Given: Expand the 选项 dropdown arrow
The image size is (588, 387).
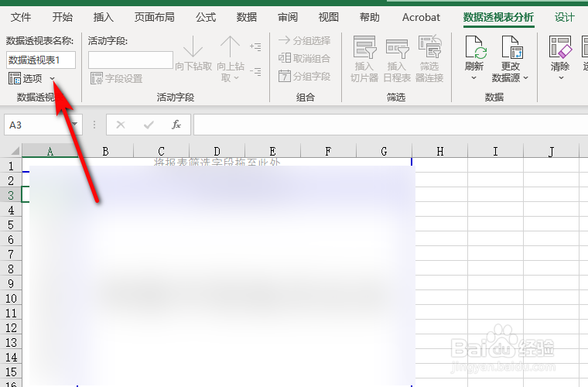Looking at the screenshot, I should tap(52, 79).
